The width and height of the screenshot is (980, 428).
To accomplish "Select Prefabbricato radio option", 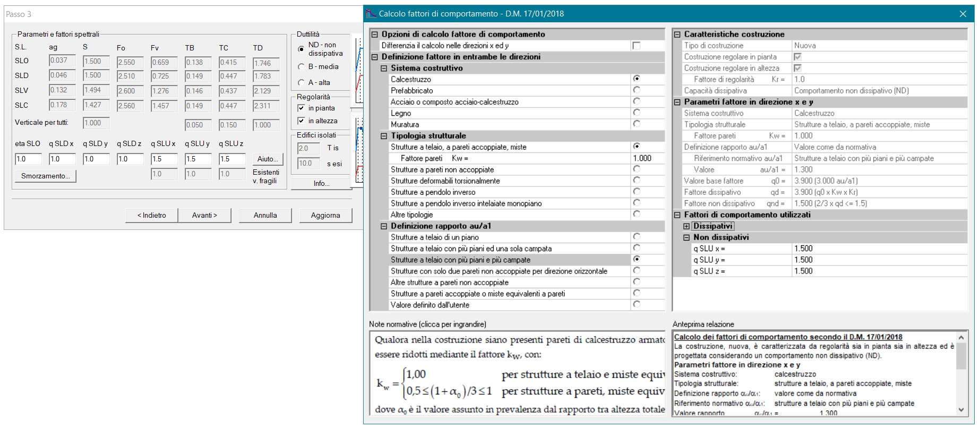I will point(637,90).
